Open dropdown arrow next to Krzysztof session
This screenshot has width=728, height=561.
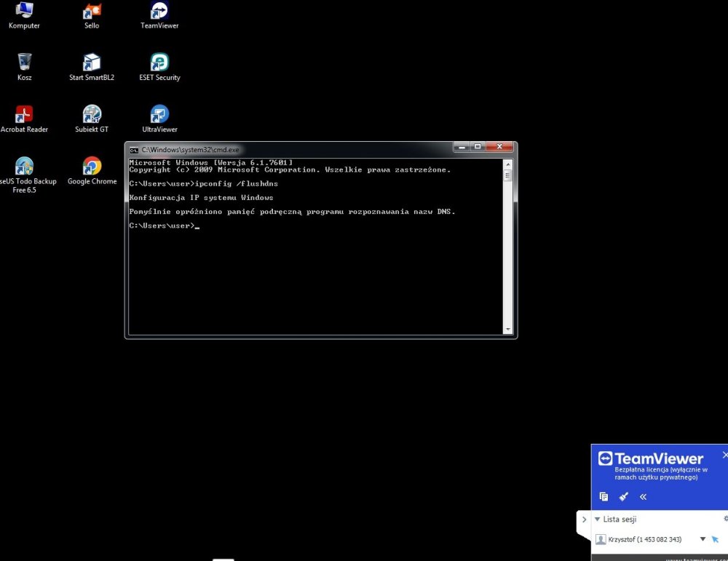click(x=703, y=539)
